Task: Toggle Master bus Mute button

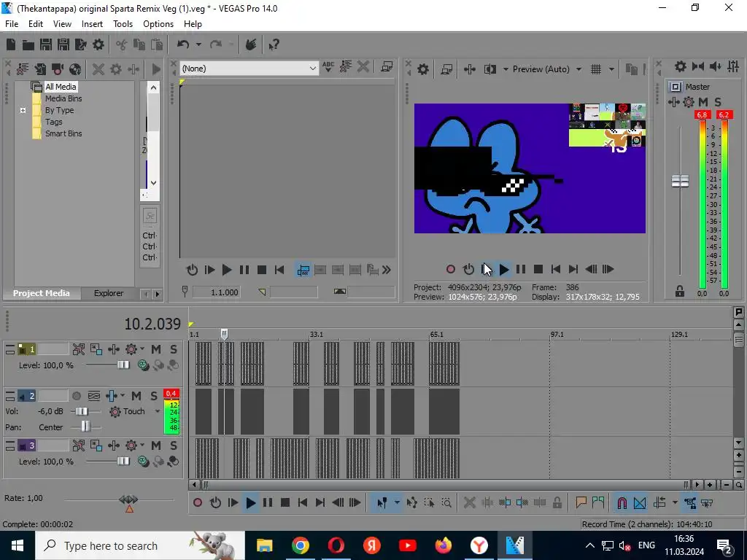Action: click(703, 102)
